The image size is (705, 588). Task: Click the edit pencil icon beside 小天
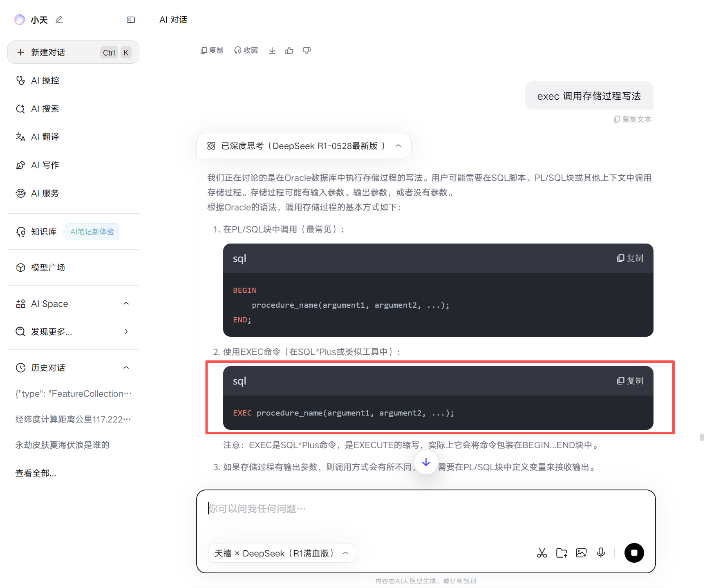[x=59, y=20]
